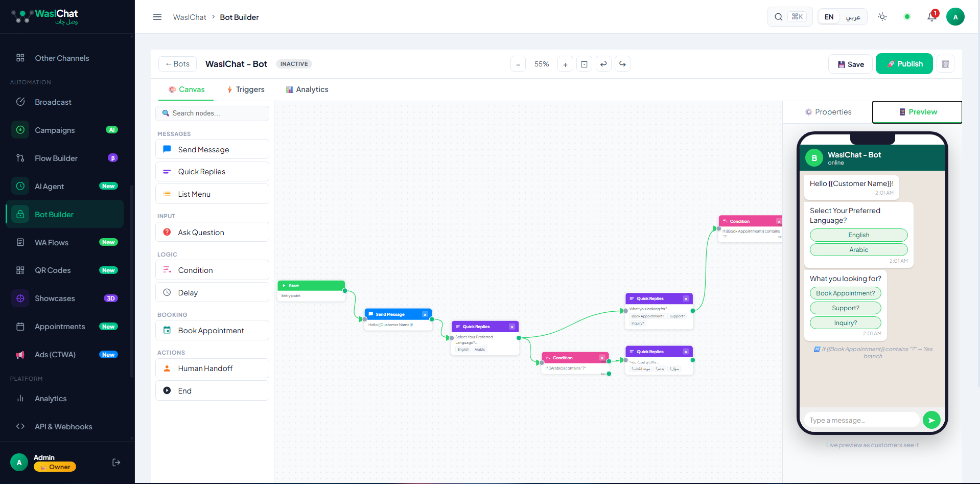Open Appointments in sidebar
The image size is (980, 484).
coord(65,327)
